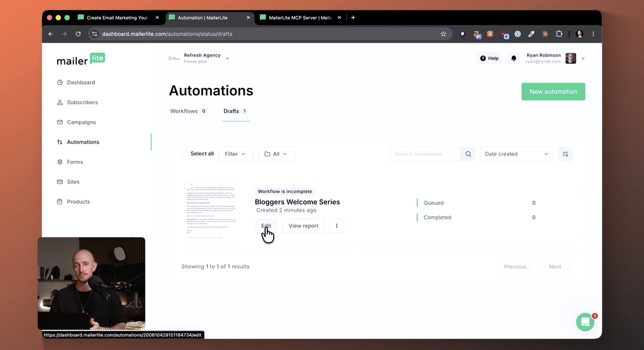Click the search magnifier icon

point(468,154)
